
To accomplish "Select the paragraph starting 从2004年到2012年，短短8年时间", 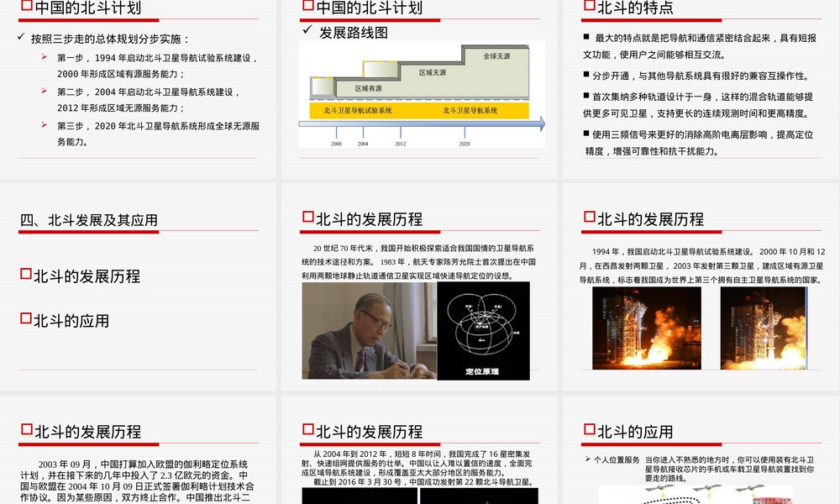I will pos(417,464).
